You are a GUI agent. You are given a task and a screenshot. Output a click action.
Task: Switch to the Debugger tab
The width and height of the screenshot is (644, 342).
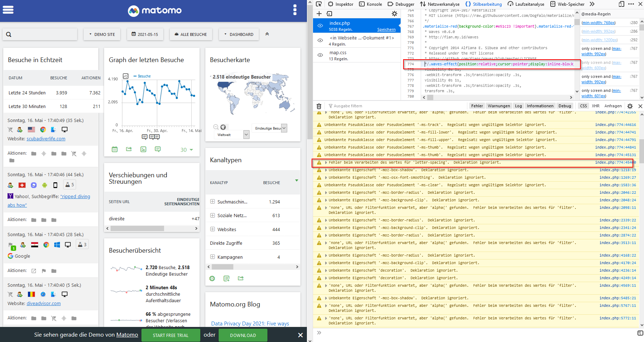click(401, 4)
